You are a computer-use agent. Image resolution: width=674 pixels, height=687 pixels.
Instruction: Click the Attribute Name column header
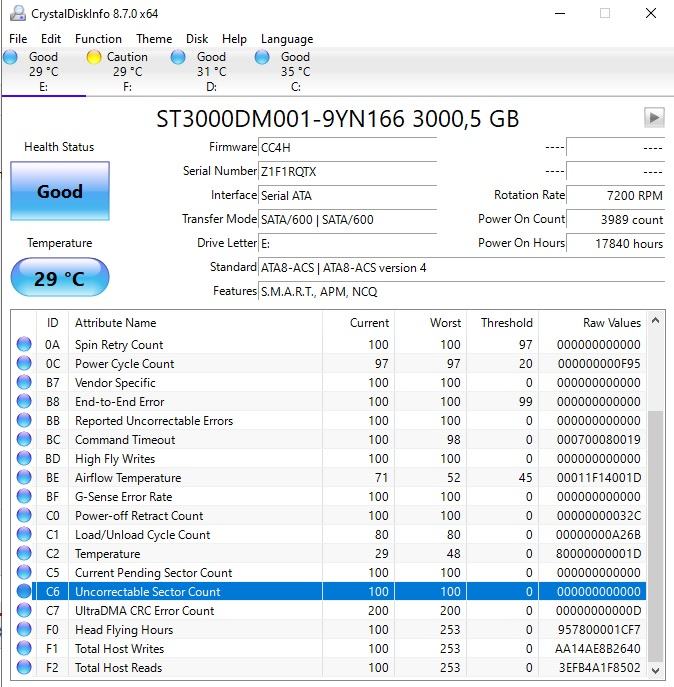(x=195, y=323)
